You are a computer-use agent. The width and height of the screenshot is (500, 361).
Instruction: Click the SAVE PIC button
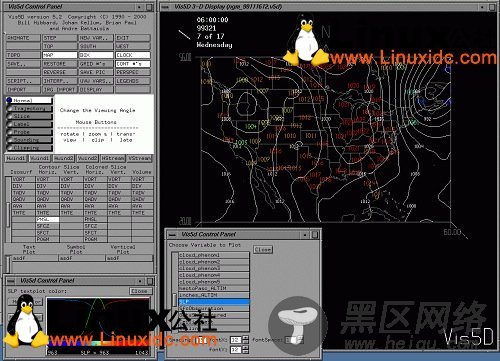click(x=96, y=72)
